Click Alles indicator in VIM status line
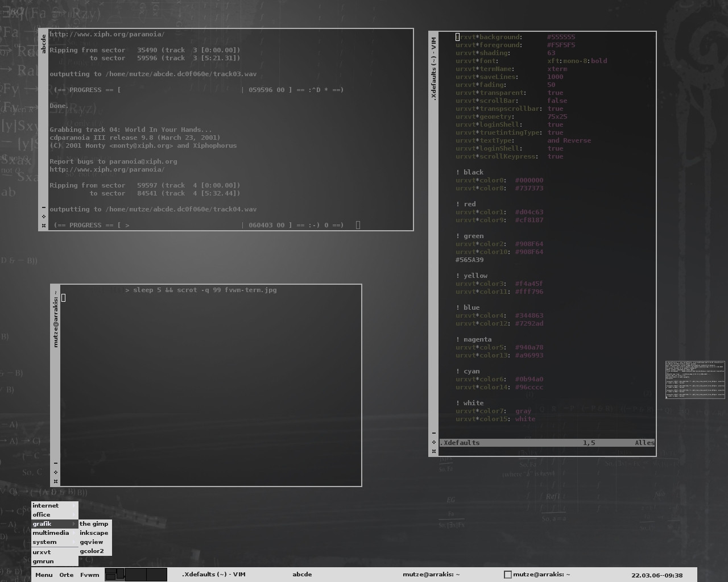Viewport: 728px width, 582px height. 645,443
